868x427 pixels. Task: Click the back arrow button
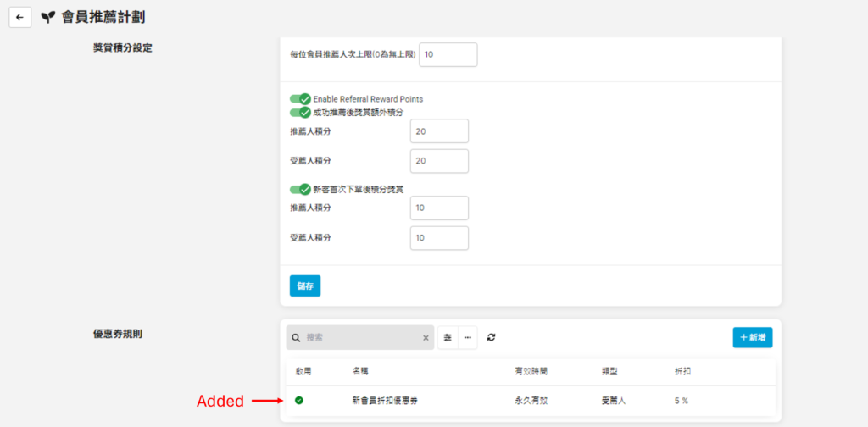pos(19,17)
